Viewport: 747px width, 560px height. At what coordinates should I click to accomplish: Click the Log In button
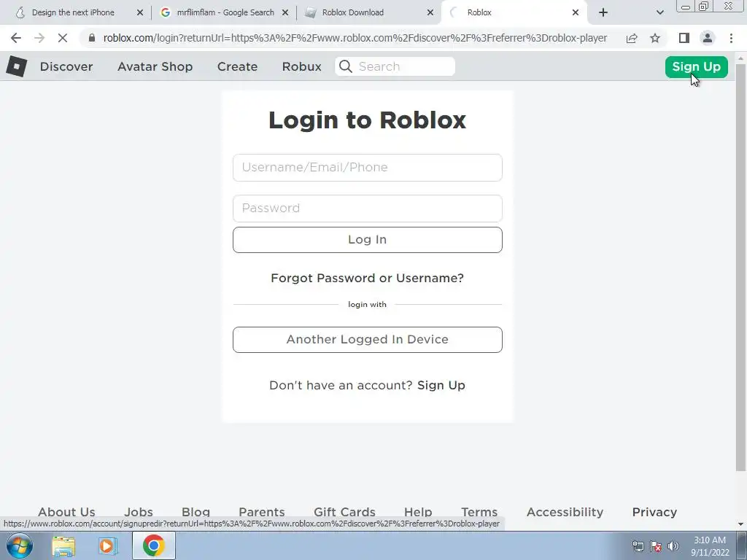click(368, 239)
